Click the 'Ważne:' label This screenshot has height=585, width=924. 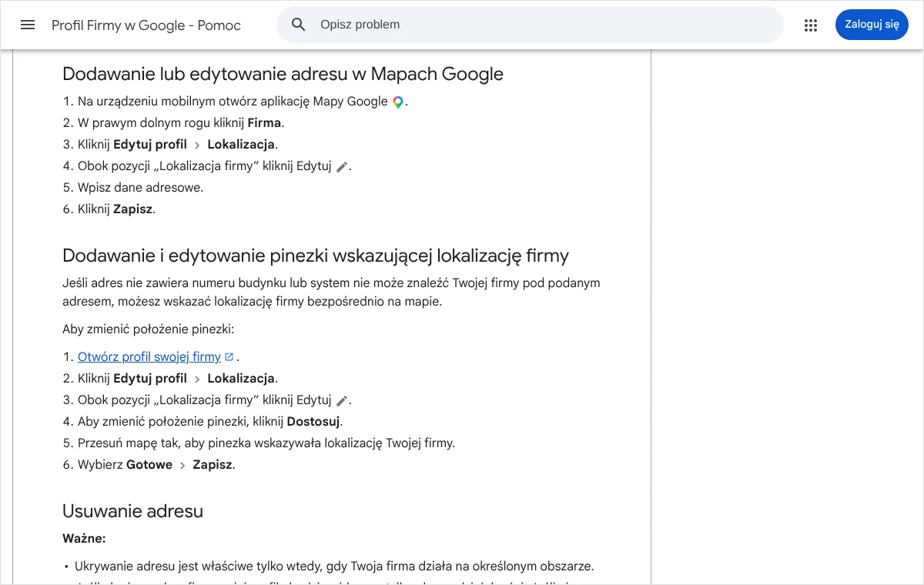coord(84,539)
